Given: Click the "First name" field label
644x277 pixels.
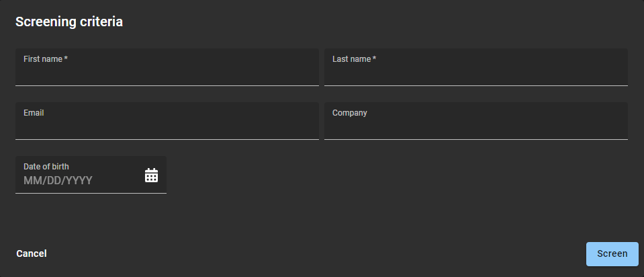Looking at the screenshot, I should click(43, 59).
